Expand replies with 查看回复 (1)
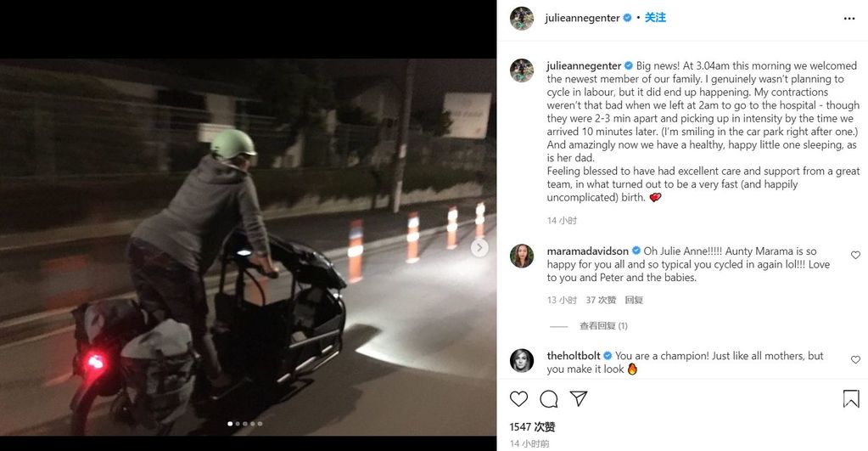The width and height of the screenshot is (868, 451). pyautogui.click(x=603, y=326)
